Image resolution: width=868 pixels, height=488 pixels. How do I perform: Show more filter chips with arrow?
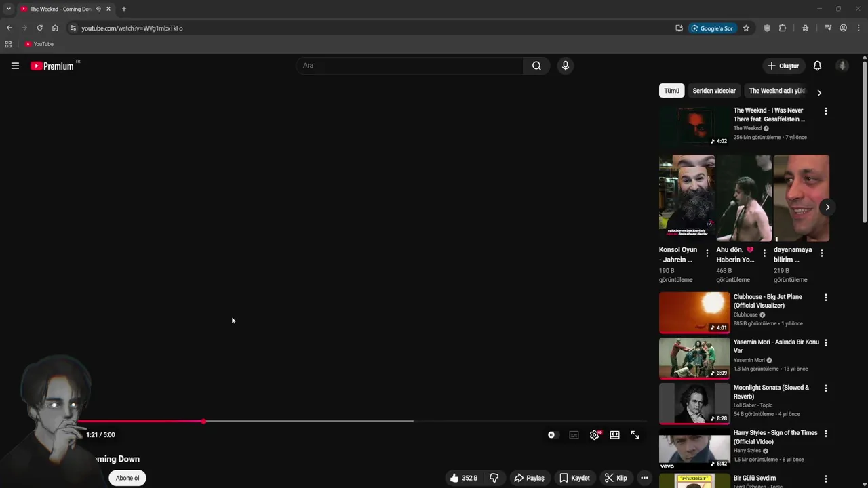point(818,92)
